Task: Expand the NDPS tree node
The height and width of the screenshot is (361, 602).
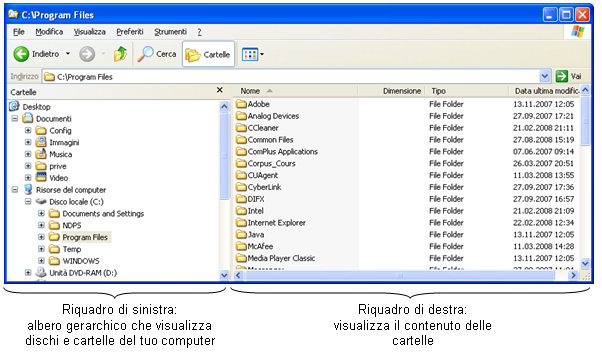Action: coord(41,225)
